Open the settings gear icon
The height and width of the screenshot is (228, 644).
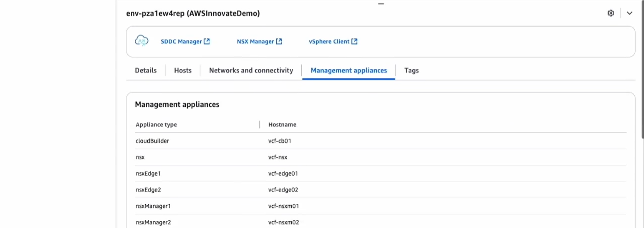coord(611,13)
